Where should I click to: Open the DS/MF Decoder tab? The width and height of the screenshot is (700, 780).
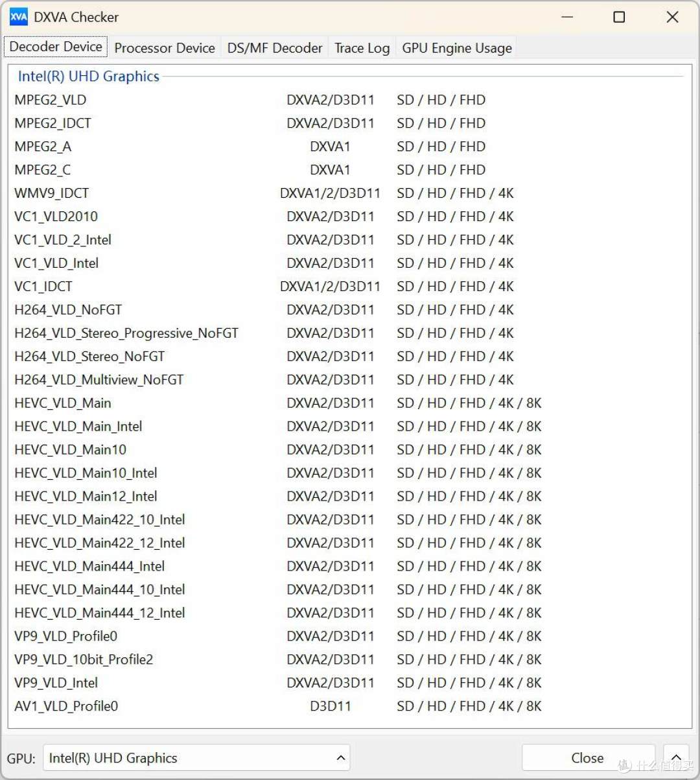pos(275,48)
